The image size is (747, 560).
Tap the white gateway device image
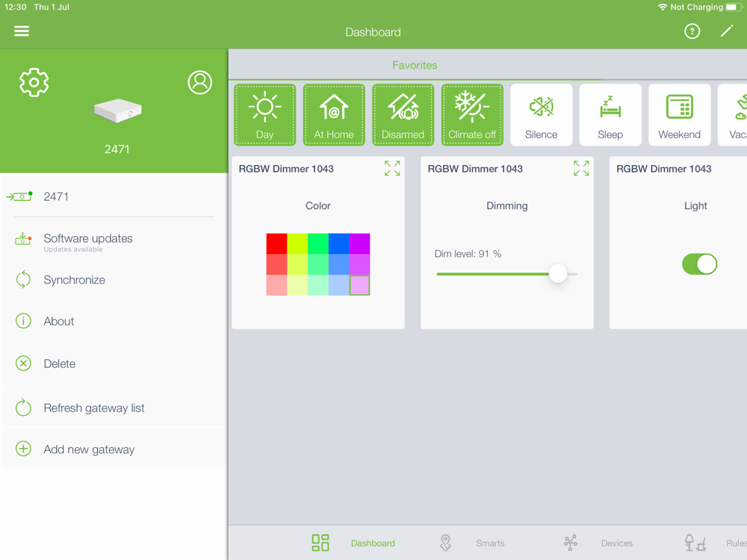118,111
